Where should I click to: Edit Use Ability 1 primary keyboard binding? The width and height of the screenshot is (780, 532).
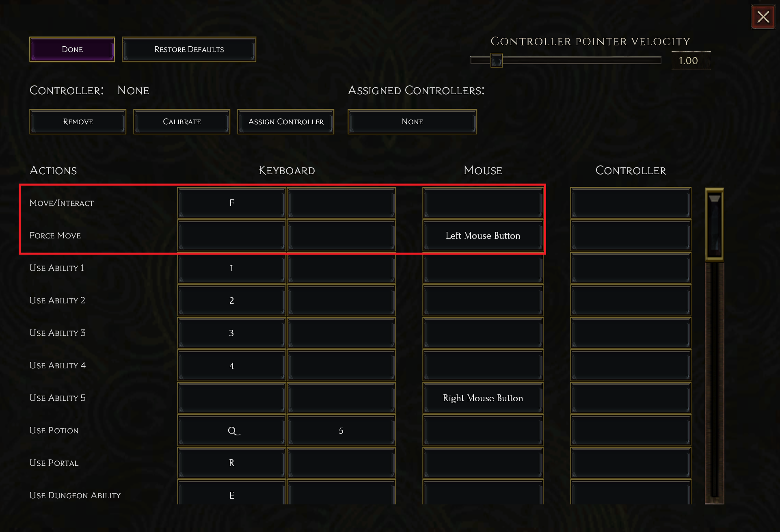pos(231,268)
